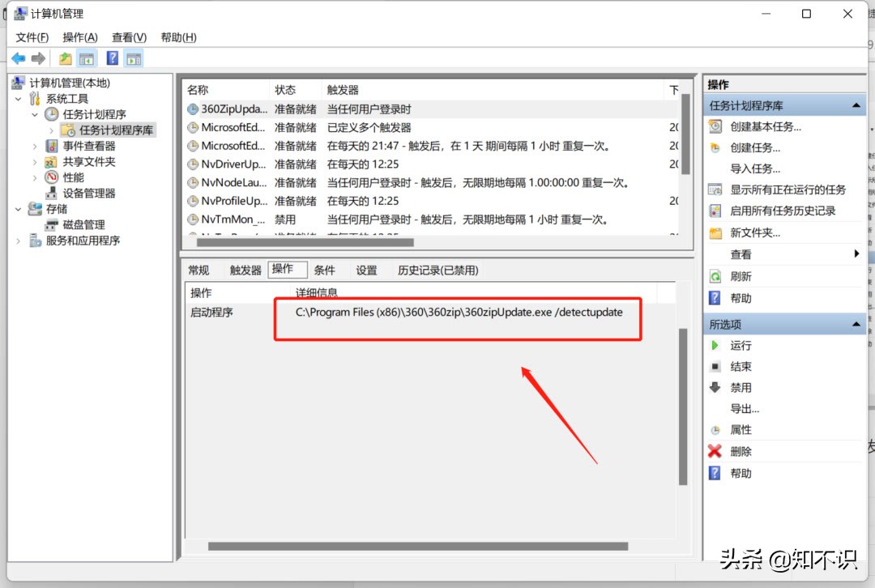Open the 操作(A) menu
The image size is (875, 588).
[x=79, y=37]
